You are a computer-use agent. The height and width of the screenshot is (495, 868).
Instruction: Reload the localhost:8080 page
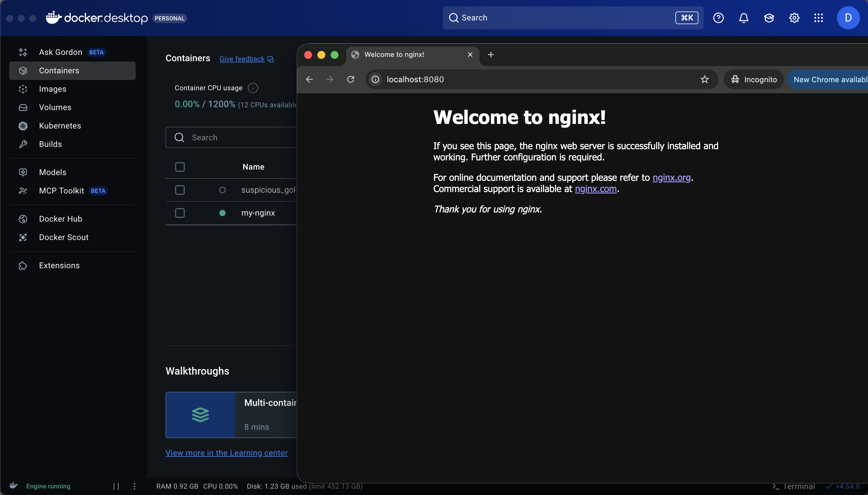(x=351, y=79)
